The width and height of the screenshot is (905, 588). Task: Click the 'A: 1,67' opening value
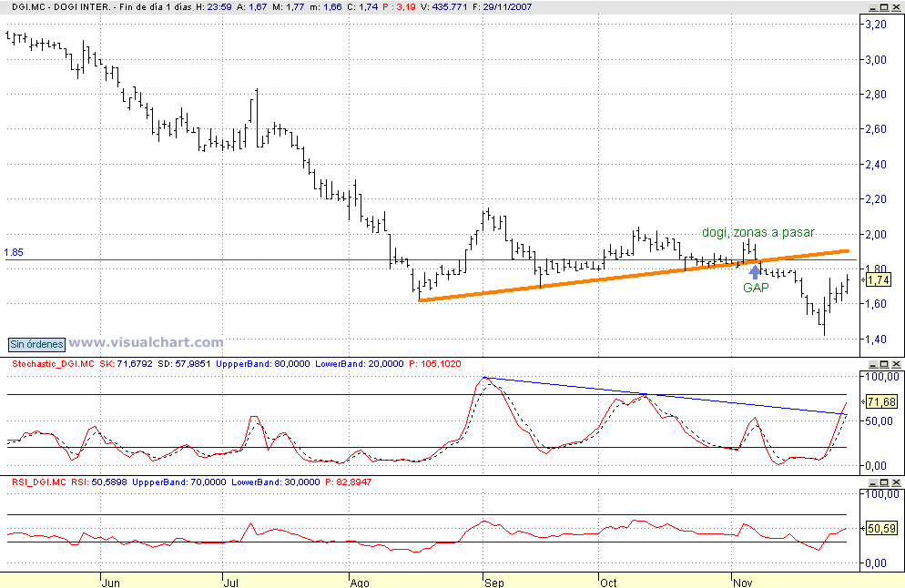click(251, 7)
